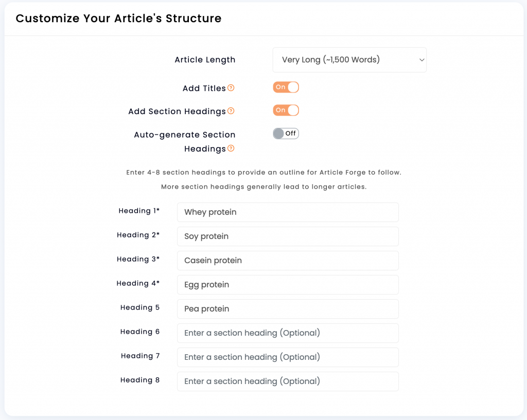Click help icon beside Auto-generate Section Headings

(x=231, y=149)
